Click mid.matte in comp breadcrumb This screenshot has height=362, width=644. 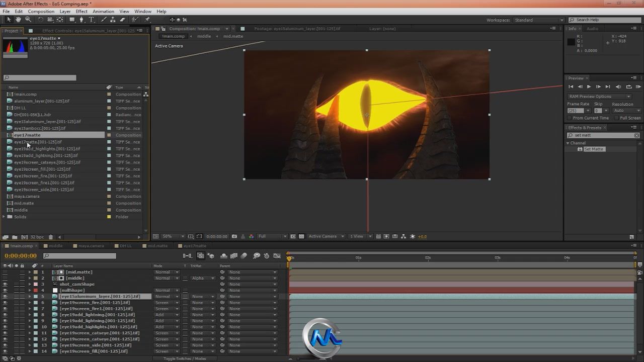point(233,36)
